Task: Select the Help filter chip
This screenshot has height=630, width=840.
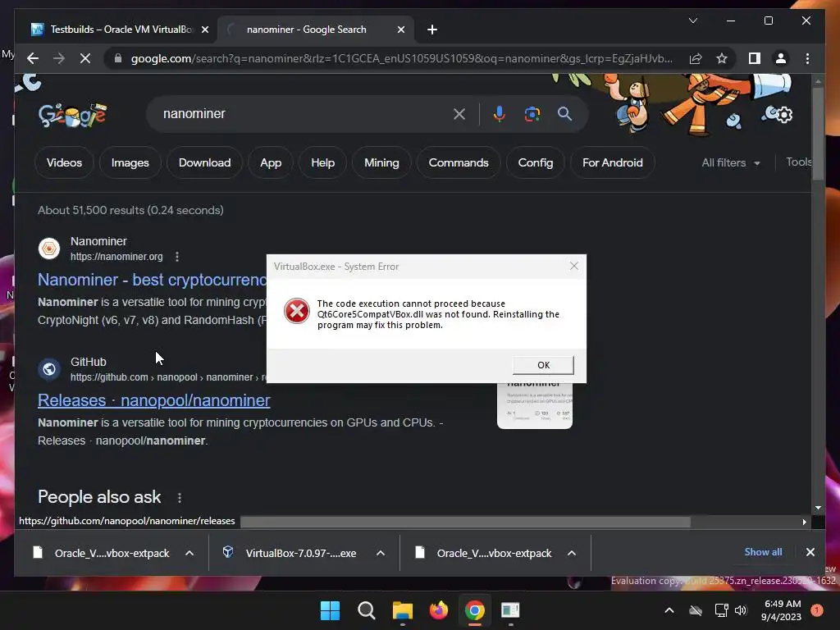Action: [322, 163]
